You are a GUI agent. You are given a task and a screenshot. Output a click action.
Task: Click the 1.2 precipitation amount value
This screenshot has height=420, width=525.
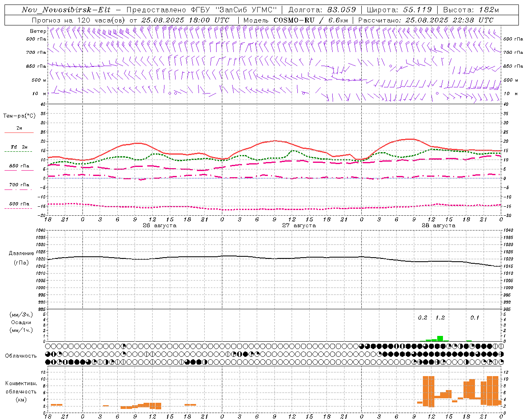click(440, 318)
